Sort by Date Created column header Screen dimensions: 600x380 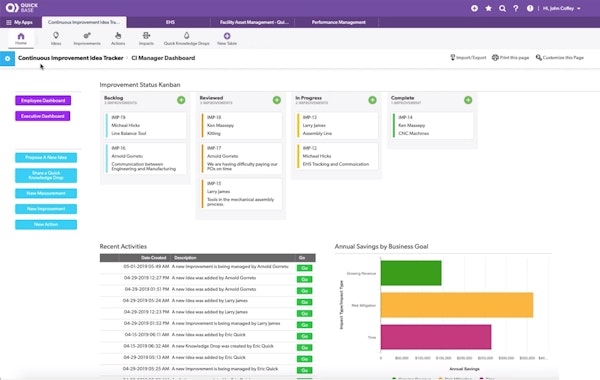153,258
